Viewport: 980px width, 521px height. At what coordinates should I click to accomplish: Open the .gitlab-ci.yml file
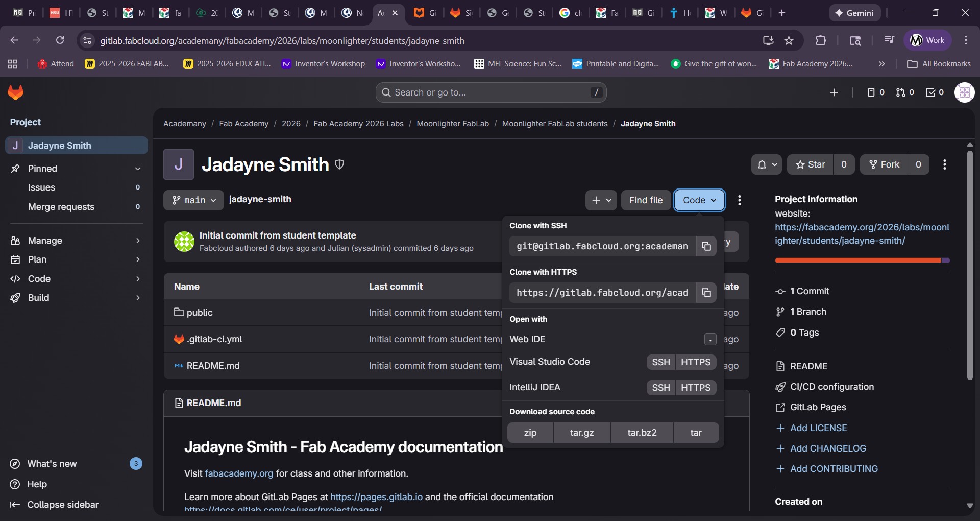[x=214, y=339]
